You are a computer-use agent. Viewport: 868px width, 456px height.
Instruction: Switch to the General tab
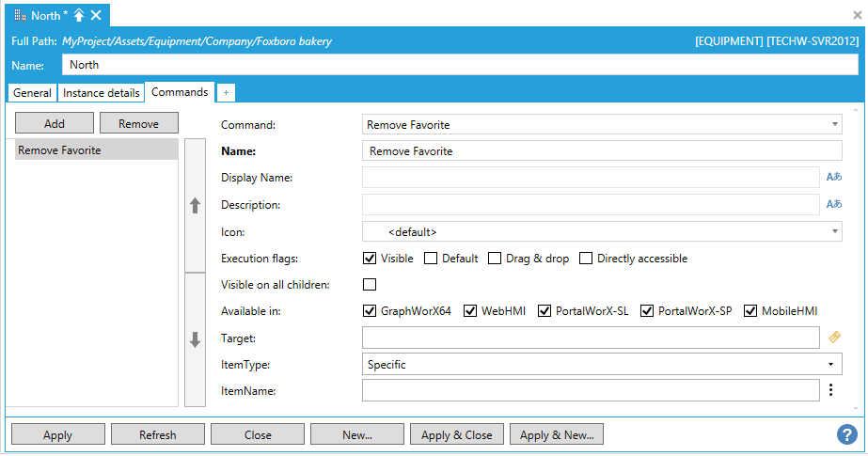point(32,93)
